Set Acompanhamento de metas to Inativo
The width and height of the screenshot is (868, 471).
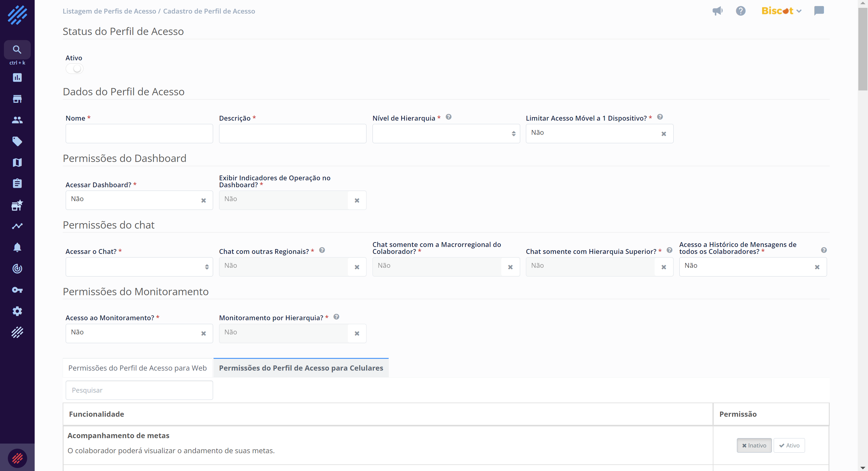tap(754, 445)
